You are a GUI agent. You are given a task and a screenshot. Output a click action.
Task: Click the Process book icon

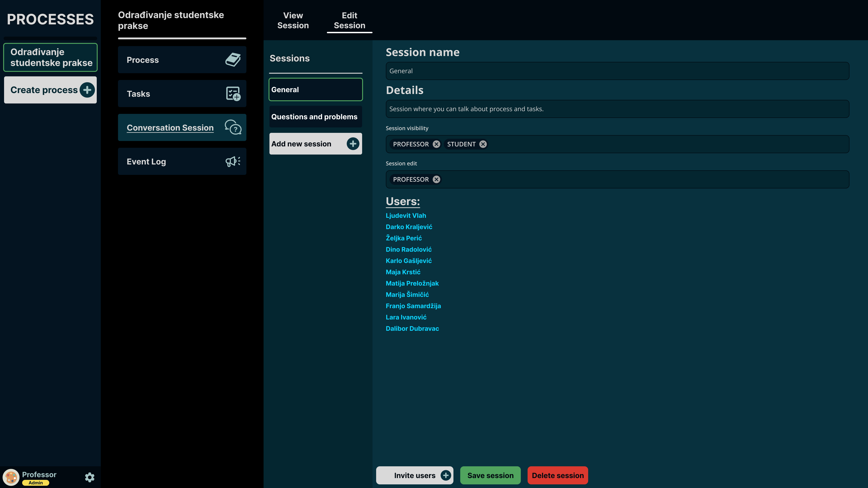click(x=233, y=60)
